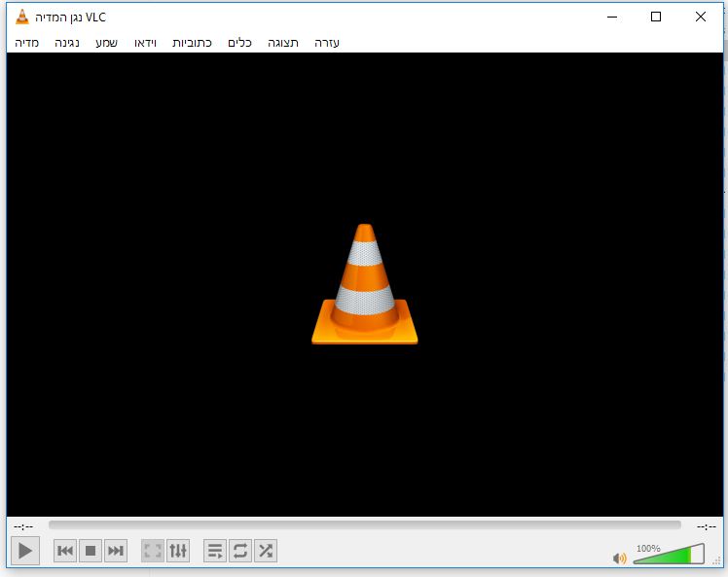The width and height of the screenshot is (728, 577).
Task: Toggle random shuffle playback
Action: pyautogui.click(x=266, y=551)
